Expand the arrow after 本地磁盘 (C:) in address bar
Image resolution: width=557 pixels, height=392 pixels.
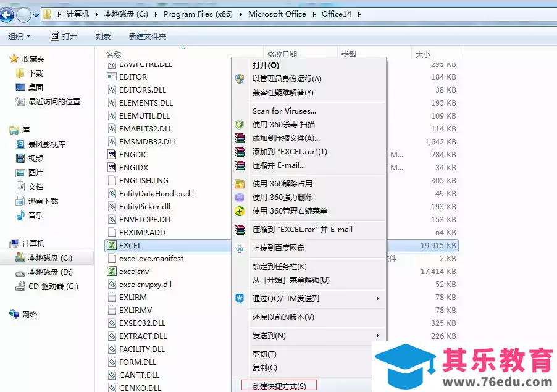156,15
